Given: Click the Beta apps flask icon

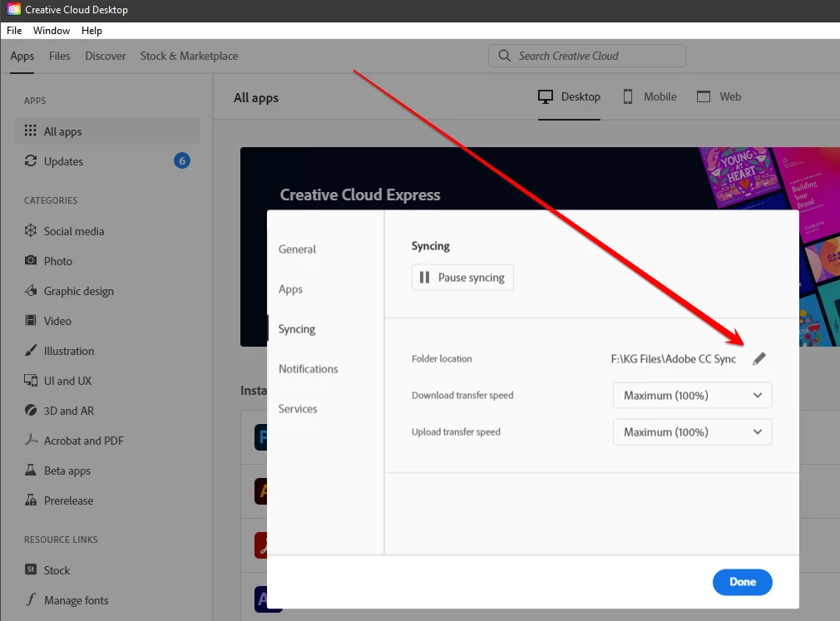Looking at the screenshot, I should click(31, 470).
